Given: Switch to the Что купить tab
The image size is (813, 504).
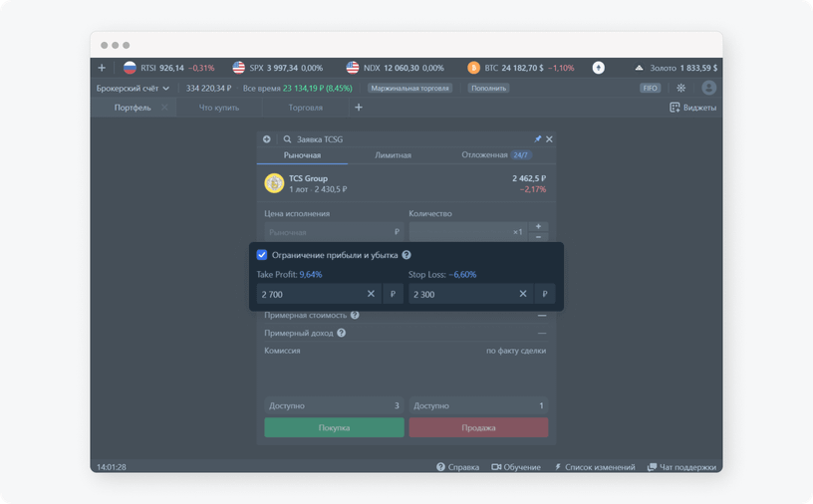Looking at the screenshot, I should pos(219,108).
